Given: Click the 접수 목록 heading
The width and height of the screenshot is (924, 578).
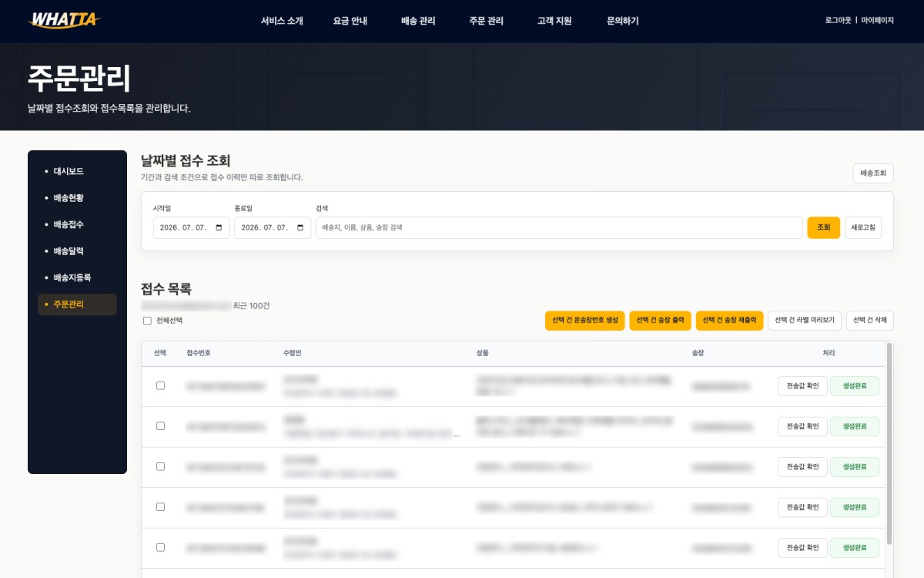Looking at the screenshot, I should coord(166,289).
